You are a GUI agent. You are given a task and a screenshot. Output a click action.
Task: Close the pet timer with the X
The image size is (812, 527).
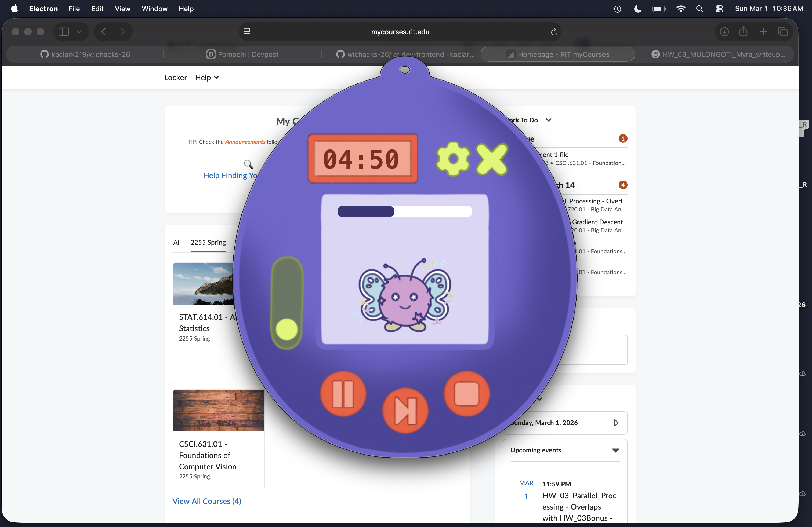492,159
